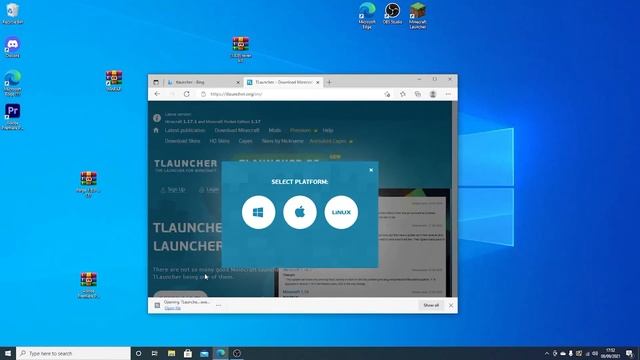This screenshot has width=640, height=360.
Task: Click the taskbar search box
Action: 73,353
